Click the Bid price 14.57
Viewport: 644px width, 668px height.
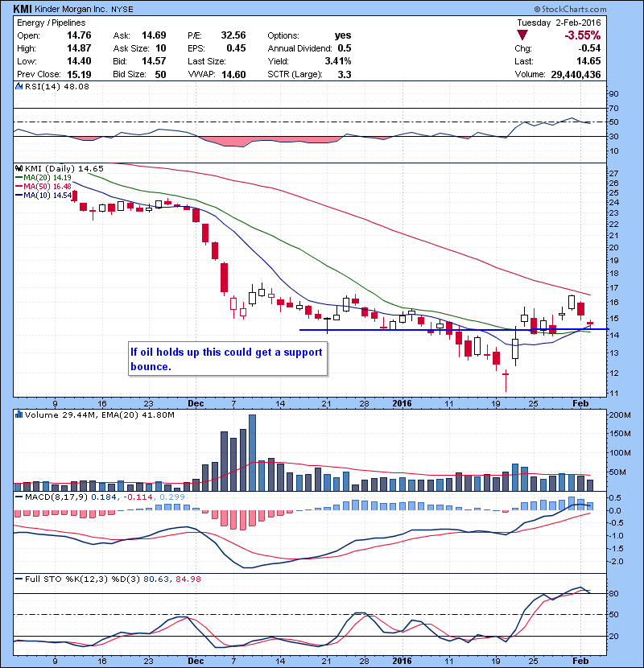[x=154, y=61]
